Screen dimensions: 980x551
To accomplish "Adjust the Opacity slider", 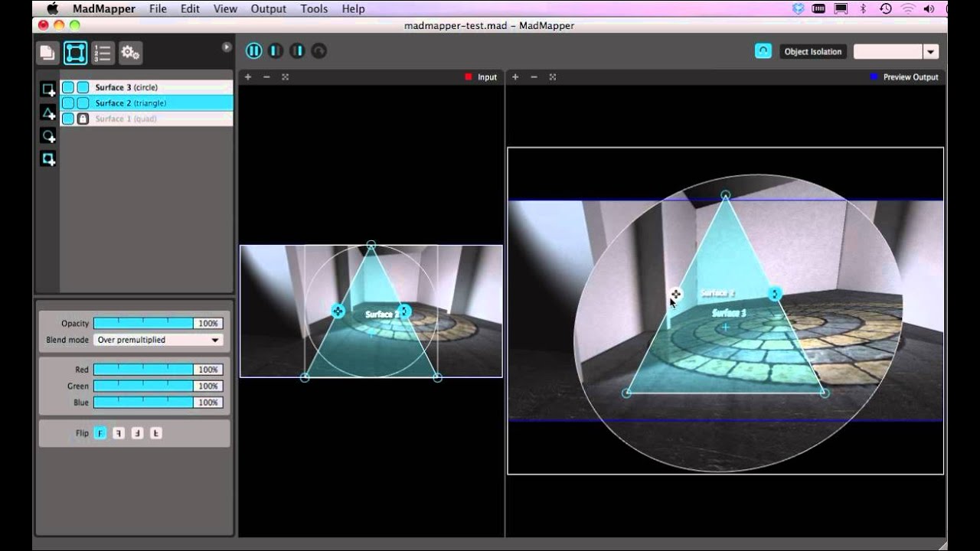I will point(143,324).
